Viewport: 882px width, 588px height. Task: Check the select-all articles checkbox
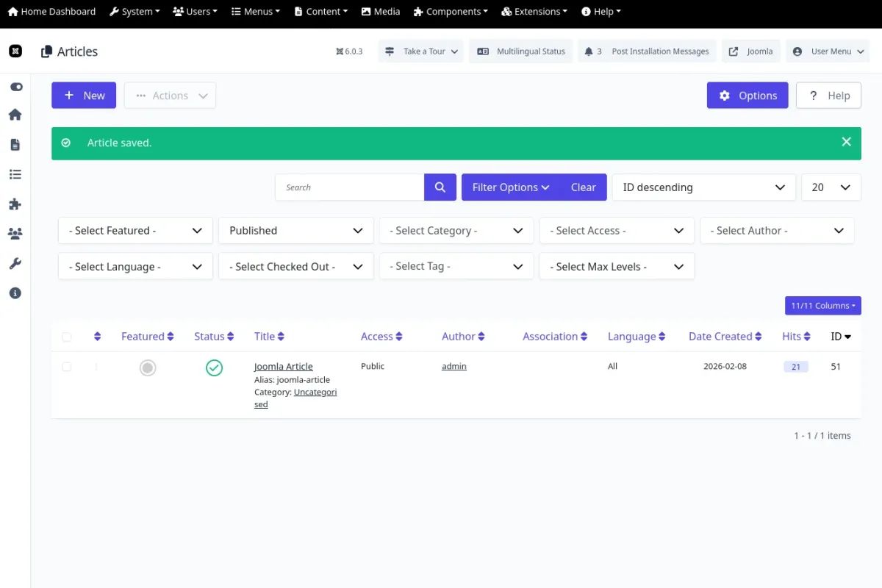tap(67, 337)
